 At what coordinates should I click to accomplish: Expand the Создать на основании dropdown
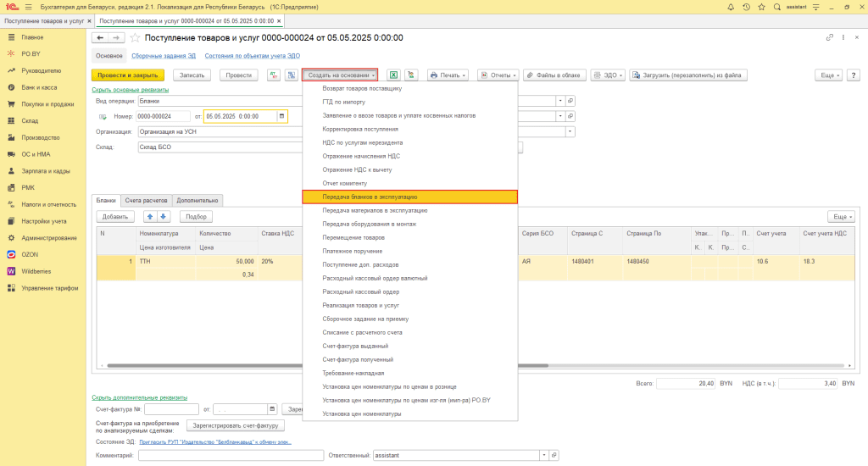pos(340,75)
